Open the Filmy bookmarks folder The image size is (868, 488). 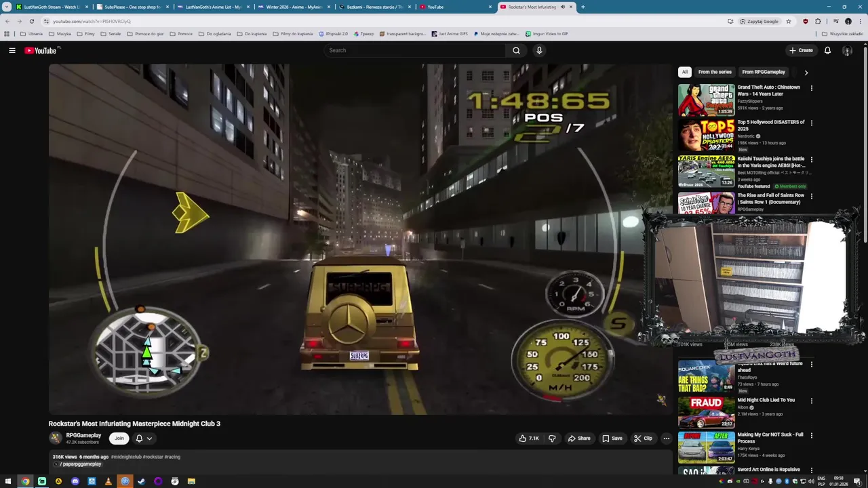click(85, 33)
